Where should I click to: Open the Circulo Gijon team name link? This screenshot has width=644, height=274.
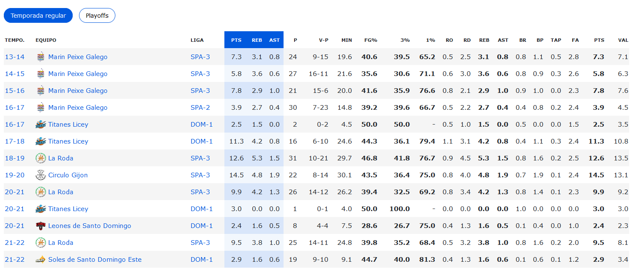click(x=68, y=175)
